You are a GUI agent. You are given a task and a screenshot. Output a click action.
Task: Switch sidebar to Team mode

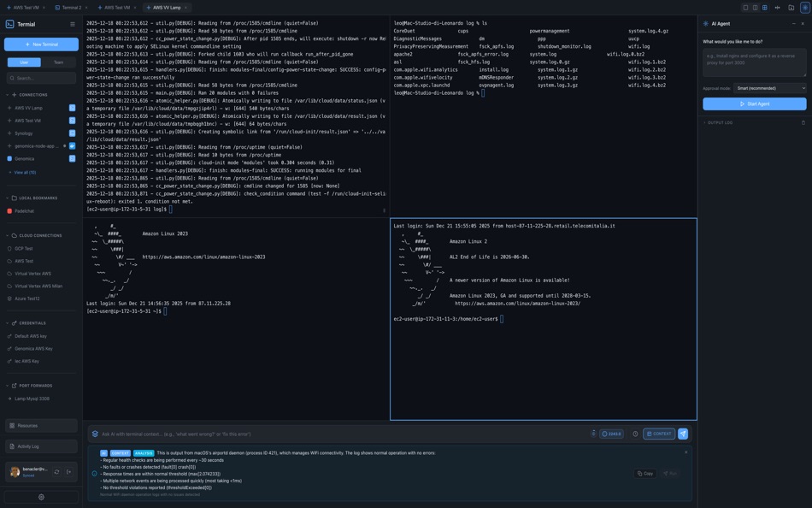point(57,62)
